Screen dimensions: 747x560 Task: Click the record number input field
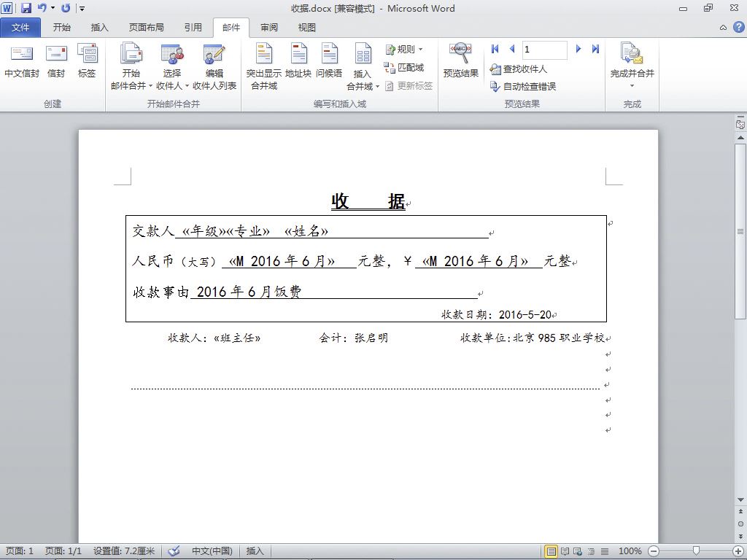click(x=544, y=50)
